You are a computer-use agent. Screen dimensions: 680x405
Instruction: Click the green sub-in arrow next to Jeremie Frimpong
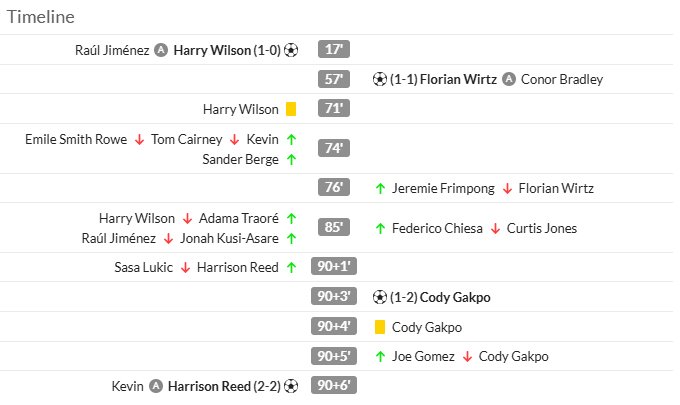(x=380, y=189)
